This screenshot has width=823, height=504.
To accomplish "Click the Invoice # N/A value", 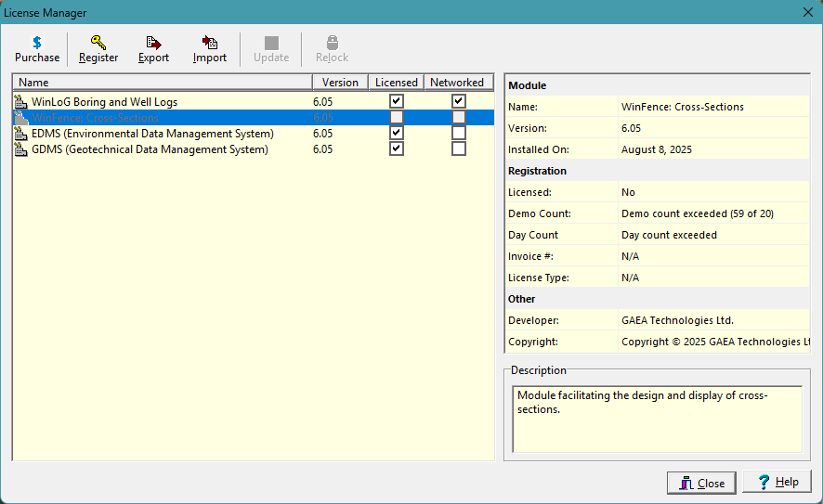I will pos(631,256).
